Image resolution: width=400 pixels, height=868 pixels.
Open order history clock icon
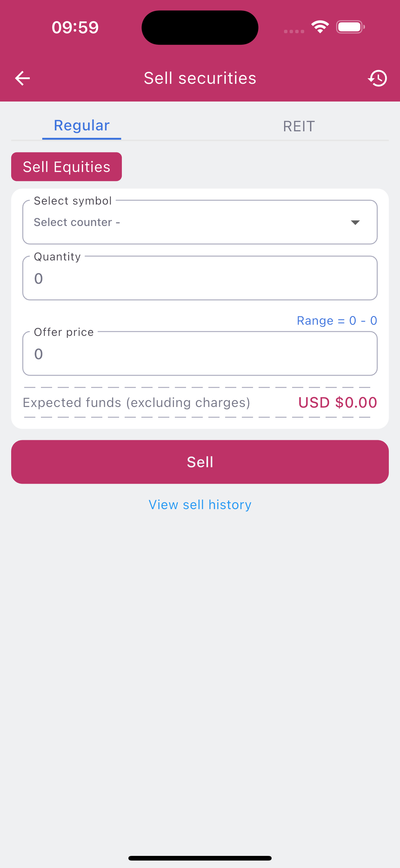[377, 78]
